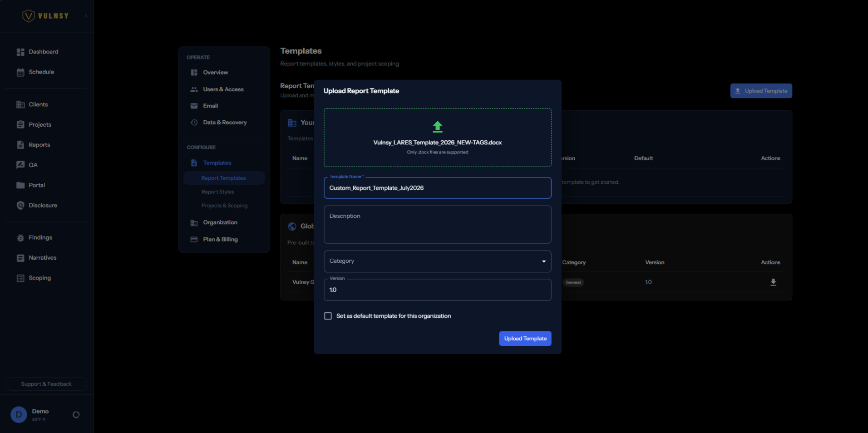Image resolution: width=868 pixels, height=433 pixels.
Task: Open Report Styles submenu item
Action: [x=217, y=192]
